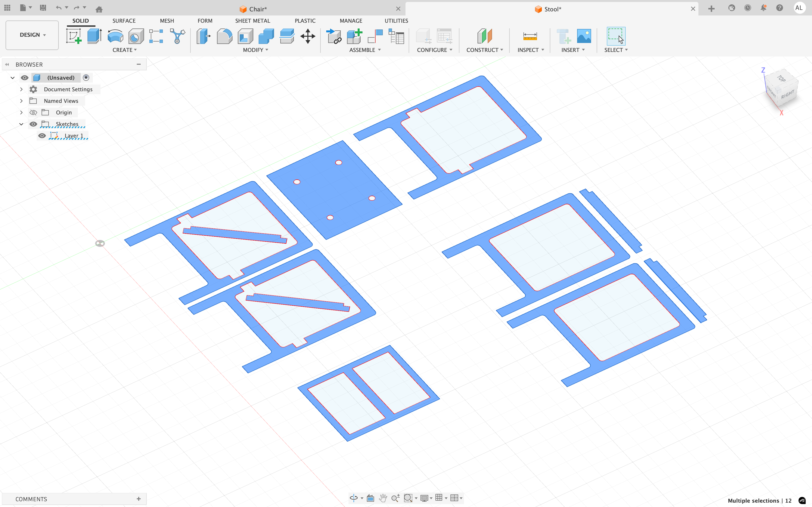Activate the Extrude tool

click(x=94, y=36)
